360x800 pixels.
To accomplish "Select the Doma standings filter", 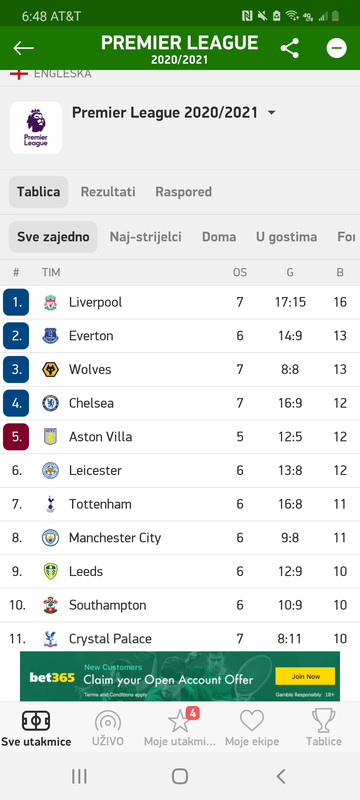I will [x=219, y=237].
